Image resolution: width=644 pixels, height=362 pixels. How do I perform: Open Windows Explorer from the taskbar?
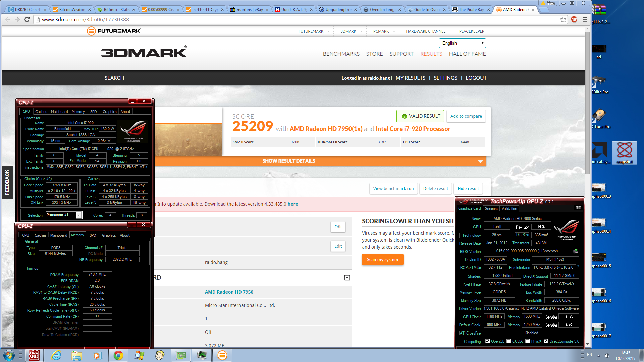pos(77,355)
